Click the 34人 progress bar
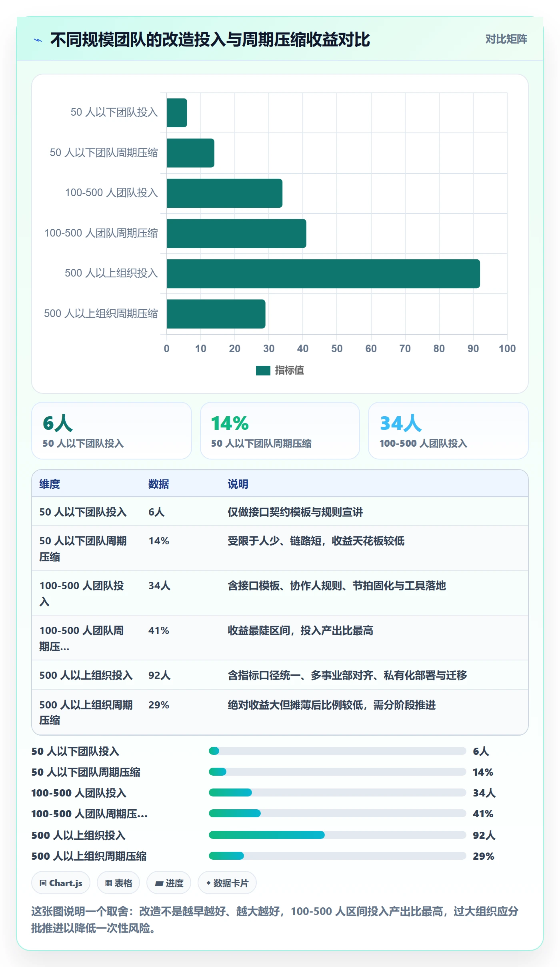 [x=337, y=792]
